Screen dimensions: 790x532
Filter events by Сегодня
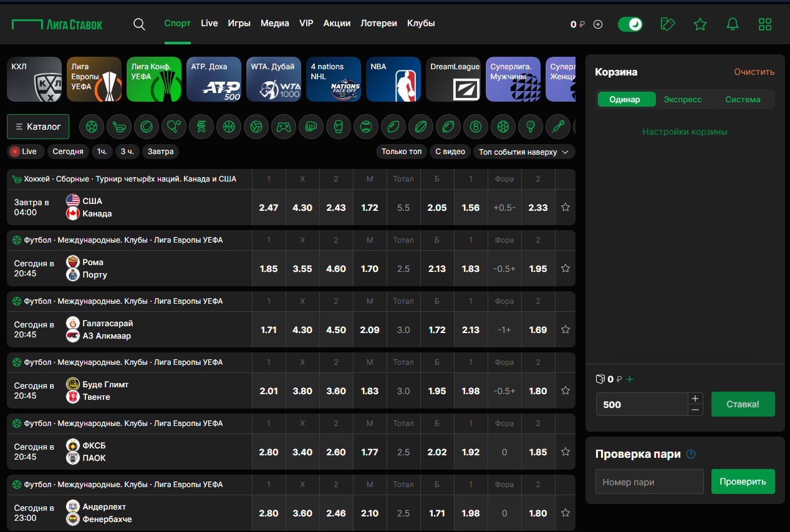coord(68,152)
